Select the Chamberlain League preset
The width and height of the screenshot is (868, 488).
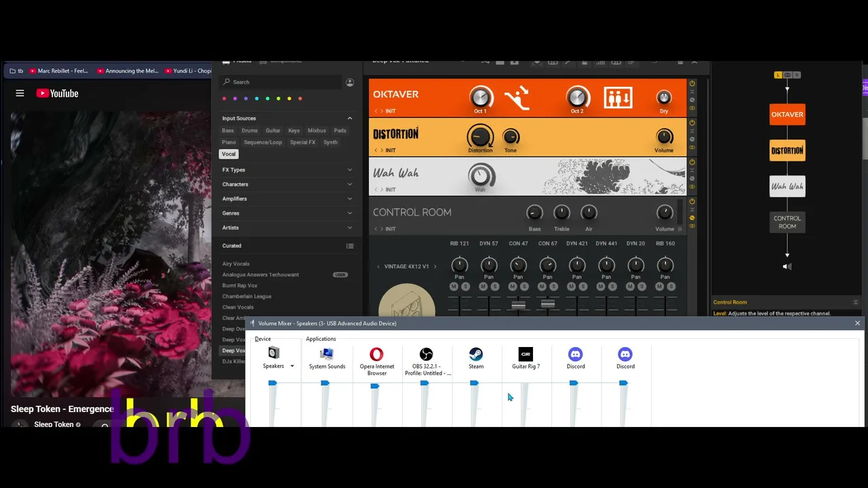(247, 296)
